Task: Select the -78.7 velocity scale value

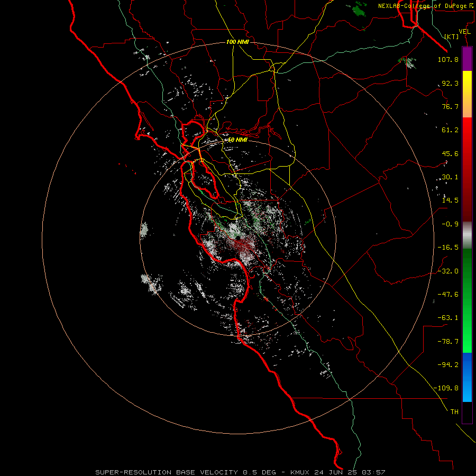Action: click(448, 342)
